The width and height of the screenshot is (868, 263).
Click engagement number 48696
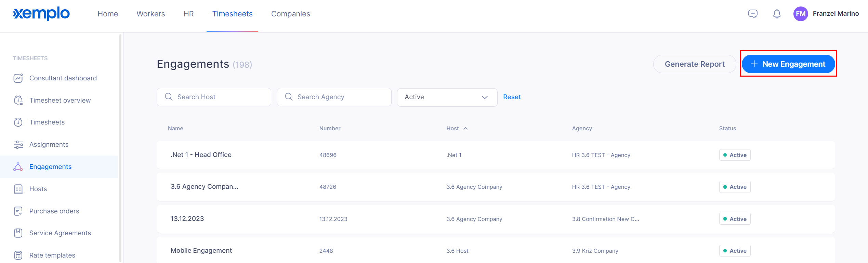tap(328, 155)
